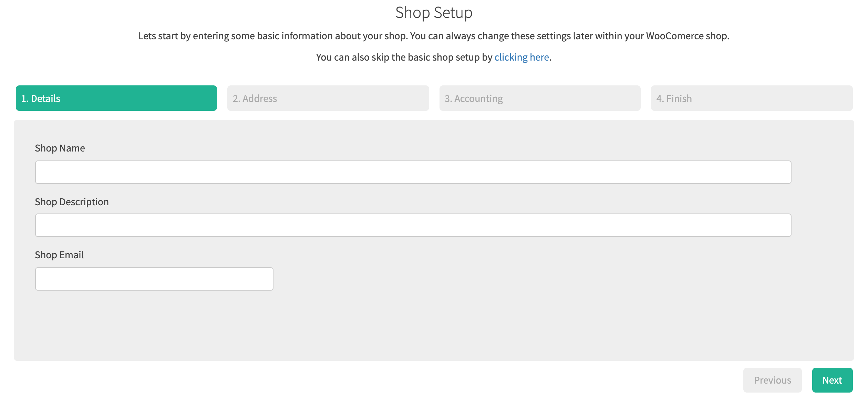Open the 3. Accounting step tab

[x=540, y=98]
